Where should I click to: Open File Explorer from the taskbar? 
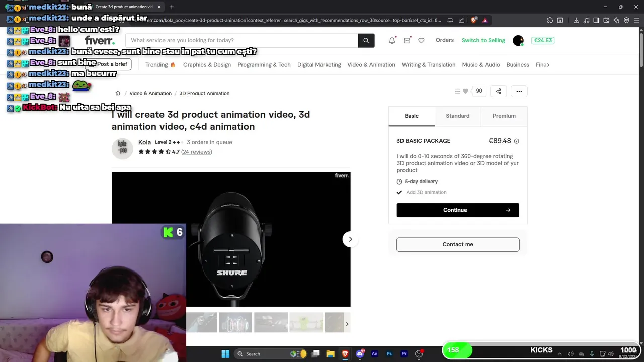click(x=330, y=354)
